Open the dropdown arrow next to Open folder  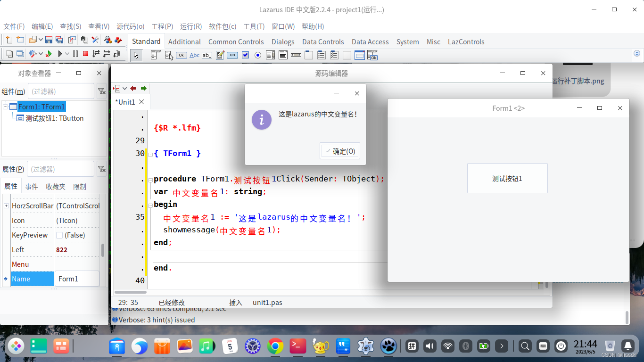(41, 40)
